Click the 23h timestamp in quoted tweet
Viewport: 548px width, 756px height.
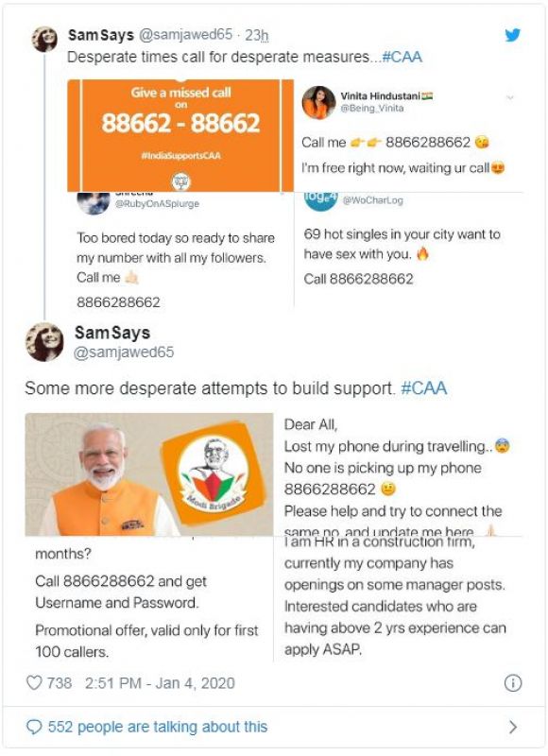point(256,35)
